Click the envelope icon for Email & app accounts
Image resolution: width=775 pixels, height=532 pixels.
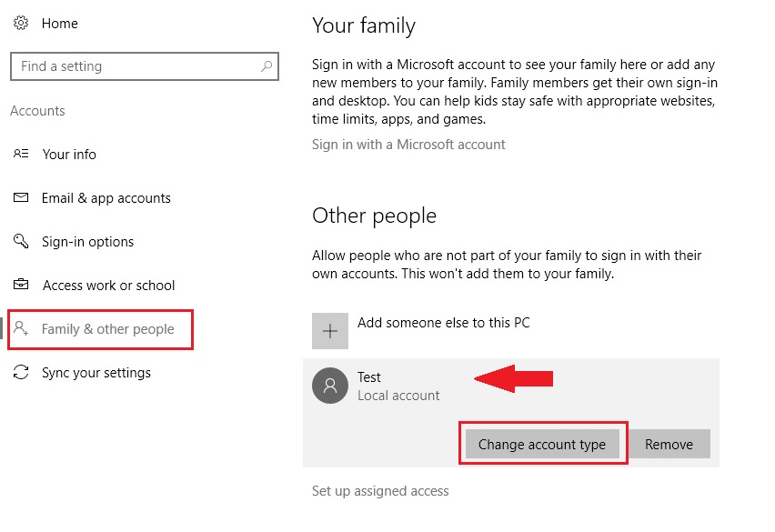[x=22, y=198]
